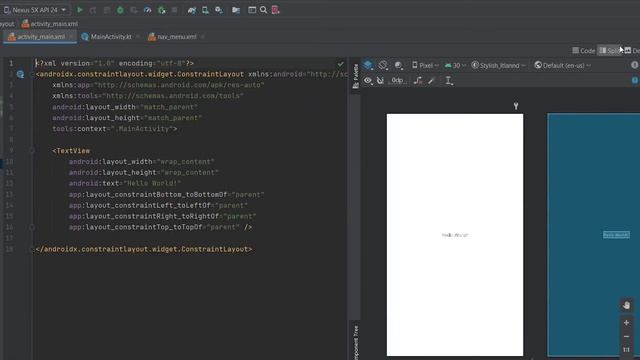Open the Palette side panel
This screenshot has width=640, height=360.
coord(356,76)
